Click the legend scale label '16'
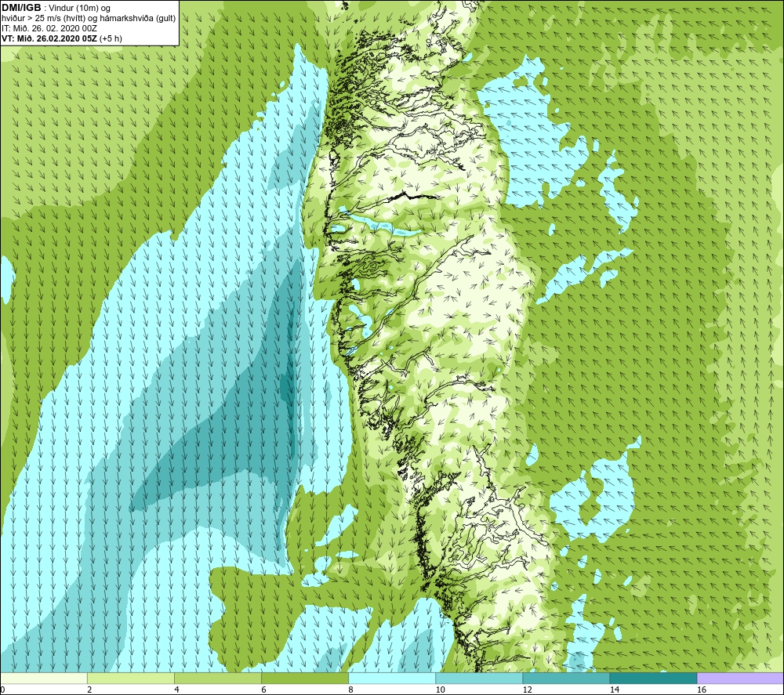The width and height of the screenshot is (784, 695). pos(701,690)
